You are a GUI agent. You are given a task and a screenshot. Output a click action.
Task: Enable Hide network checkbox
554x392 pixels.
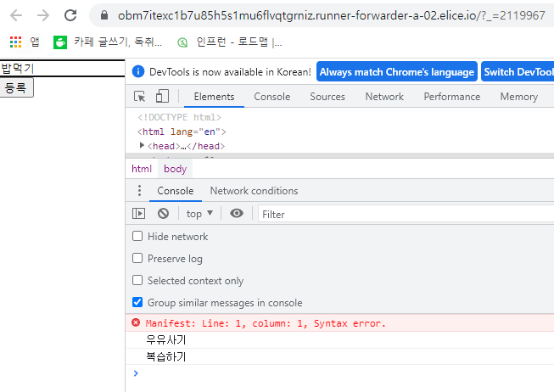point(137,236)
